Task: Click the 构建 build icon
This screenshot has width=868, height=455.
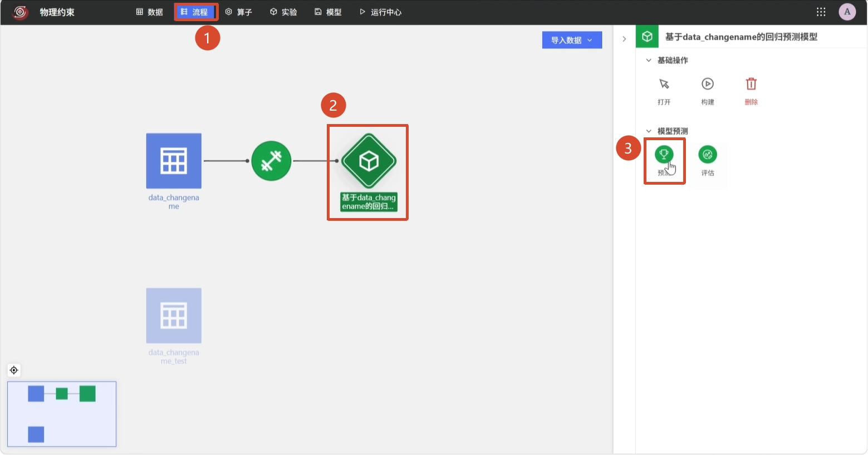Action: coord(708,84)
